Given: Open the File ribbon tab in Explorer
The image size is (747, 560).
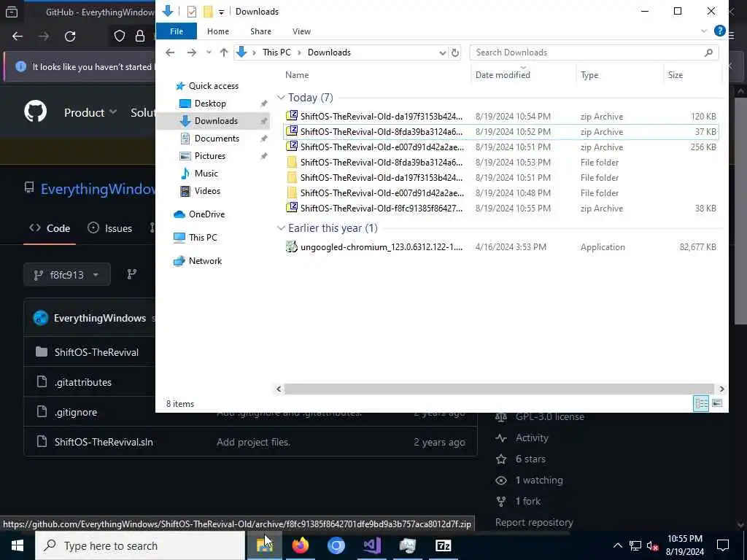Looking at the screenshot, I should click(177, 31).
